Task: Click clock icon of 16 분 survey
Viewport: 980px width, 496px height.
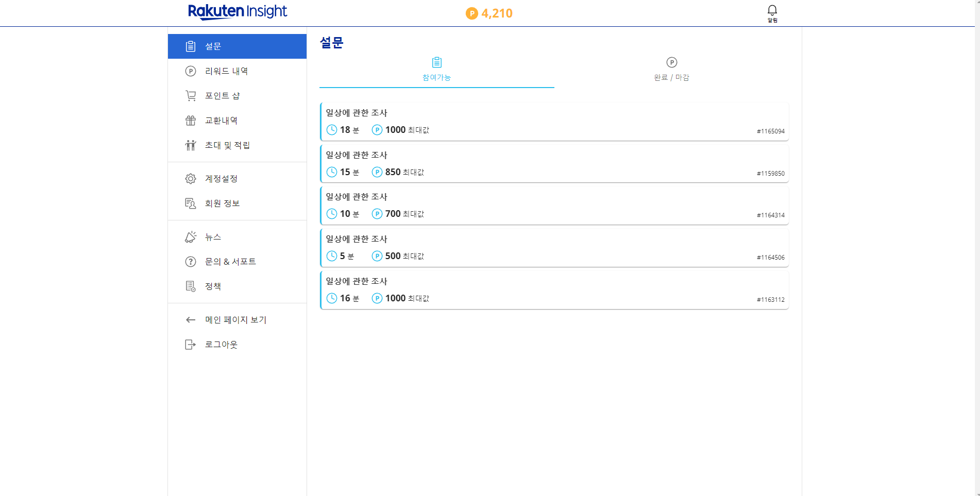Action: point(332,298)
